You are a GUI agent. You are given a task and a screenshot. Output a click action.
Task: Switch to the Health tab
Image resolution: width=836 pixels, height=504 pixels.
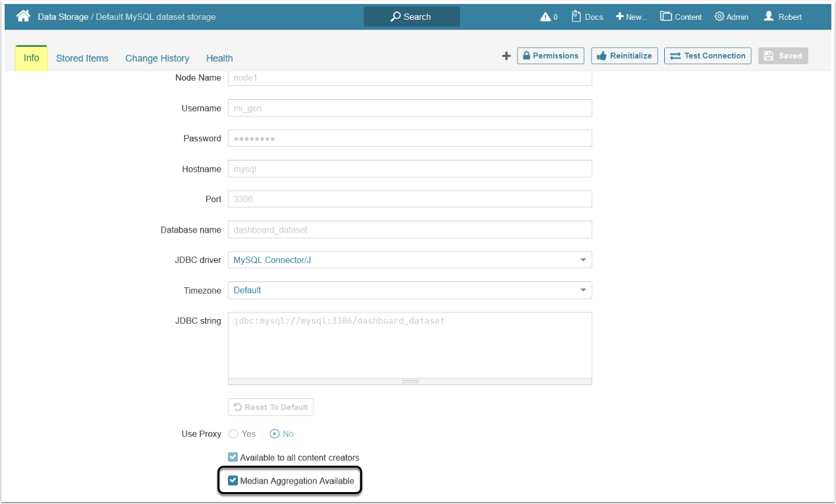(219, 58)
